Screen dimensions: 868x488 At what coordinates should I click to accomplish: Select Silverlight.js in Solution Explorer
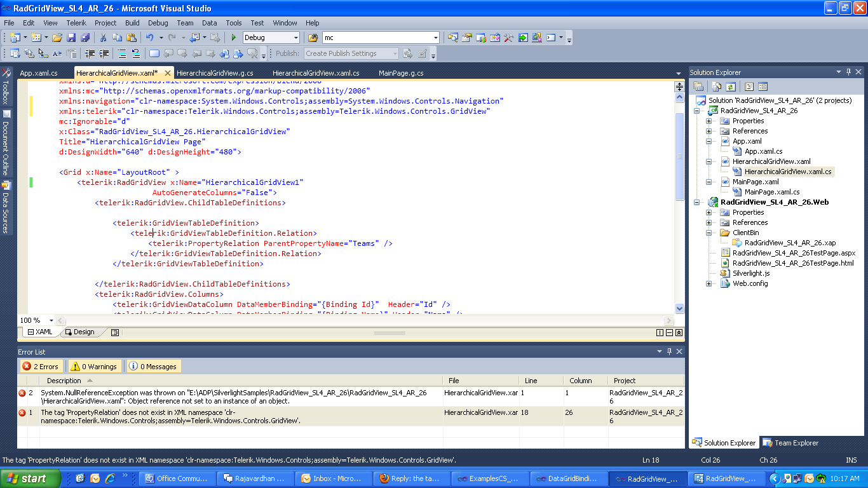pyautogui.click(x=750, y=273)
